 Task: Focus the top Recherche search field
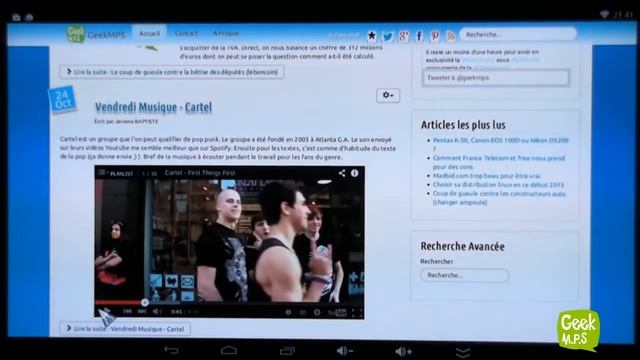(518, 34)
